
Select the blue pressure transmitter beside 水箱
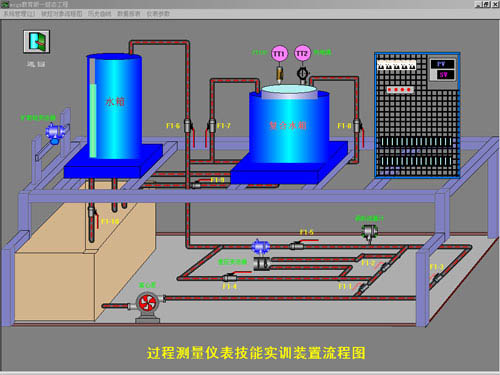(54, 133)
